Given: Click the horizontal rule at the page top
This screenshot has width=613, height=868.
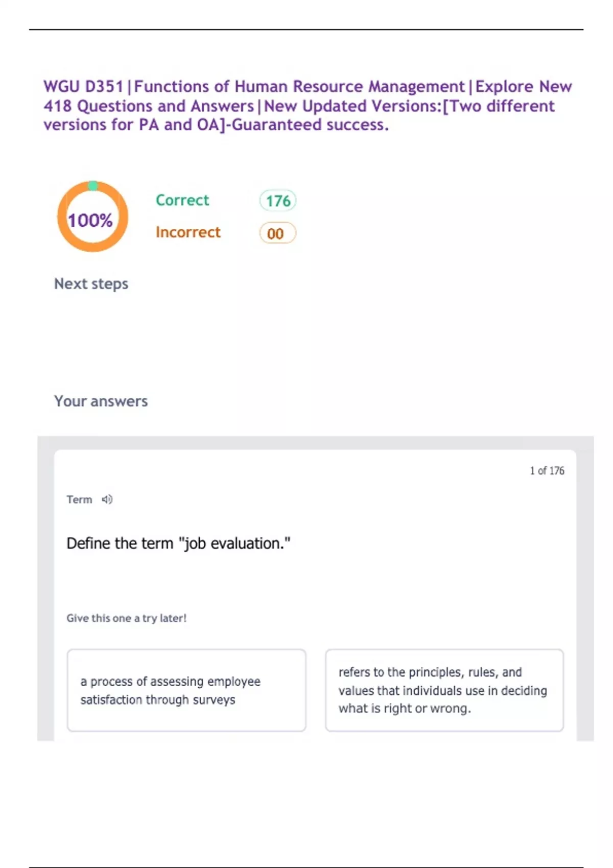Looking at the screenshot, I should (x=306, y=30).
